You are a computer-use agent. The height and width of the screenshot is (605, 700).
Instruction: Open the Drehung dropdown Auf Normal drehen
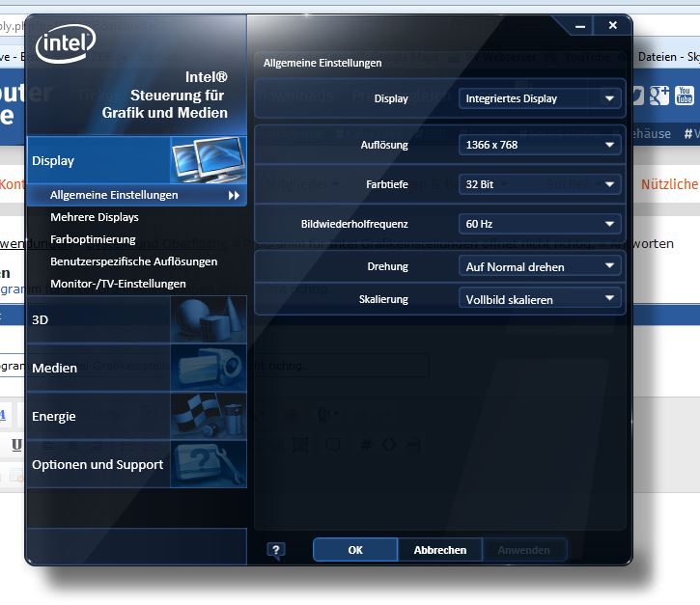click(540, 266)
